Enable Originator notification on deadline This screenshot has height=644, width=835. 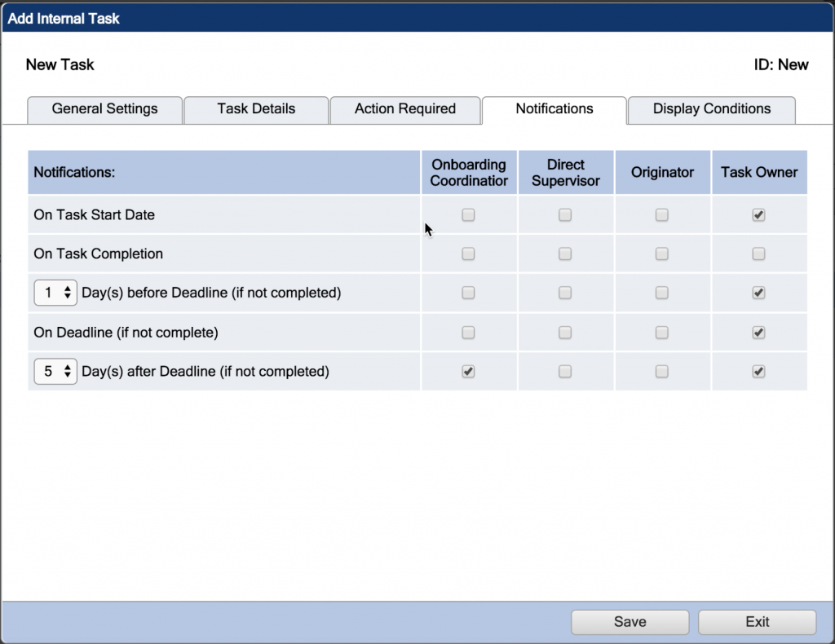click(x=662, y=332)
